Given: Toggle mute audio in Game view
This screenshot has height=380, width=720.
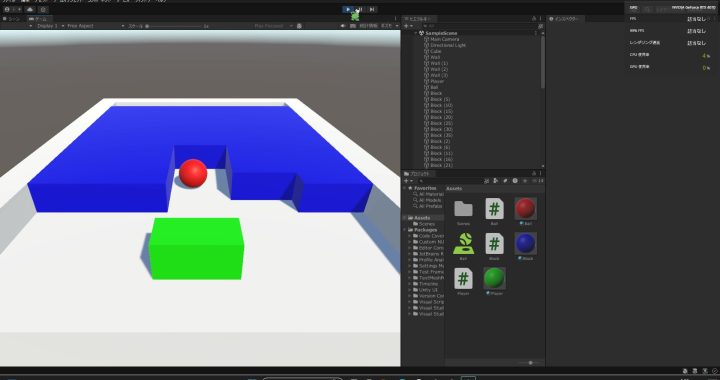Looking at the screenshot, I should coord(343,26).
